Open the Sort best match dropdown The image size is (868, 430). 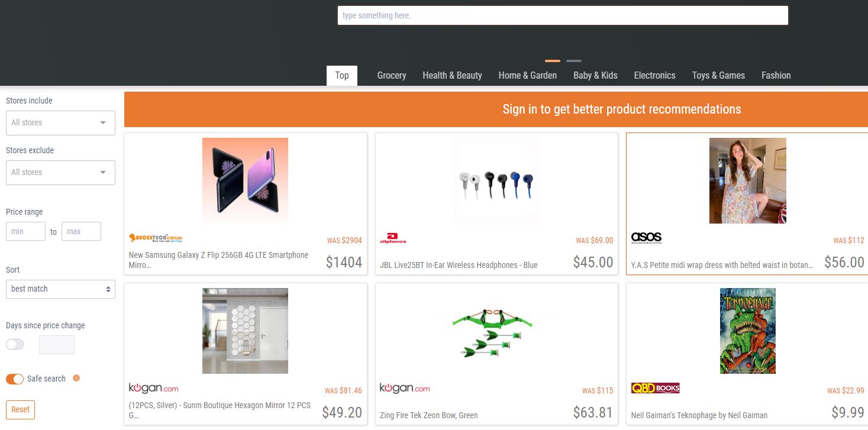point(60,289)
